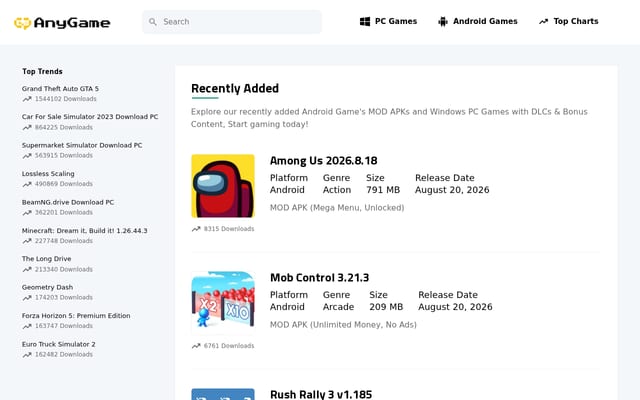Open Forza Horizon 5: Premium Edition link
This screenshot has width=640, height=400.
(76, 316)
